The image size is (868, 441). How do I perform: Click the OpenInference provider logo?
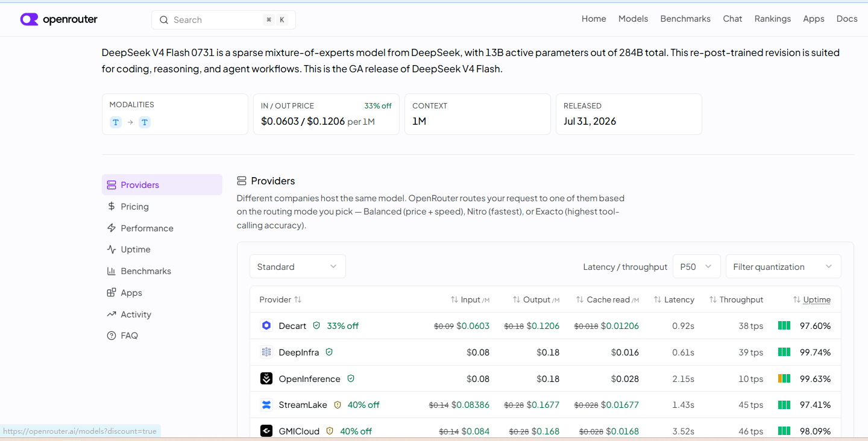tap(266, 379)
